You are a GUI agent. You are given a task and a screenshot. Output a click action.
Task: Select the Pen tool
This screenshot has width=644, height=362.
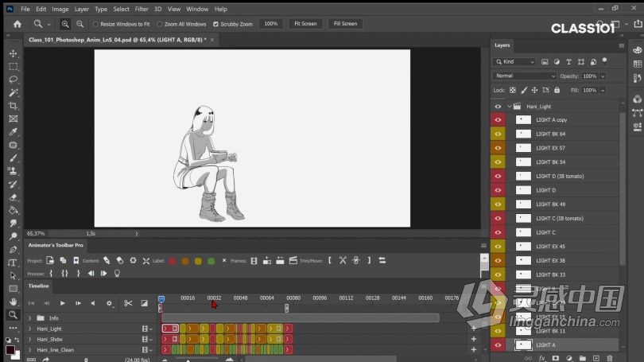pos(14,249)
